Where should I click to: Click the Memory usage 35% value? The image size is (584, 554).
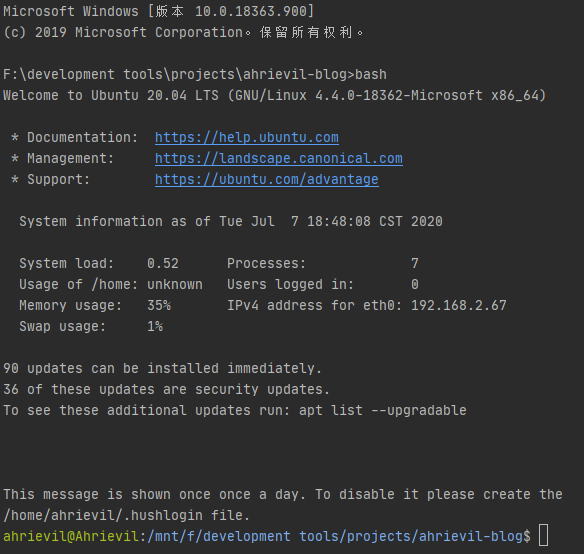(x=159, y=306)
